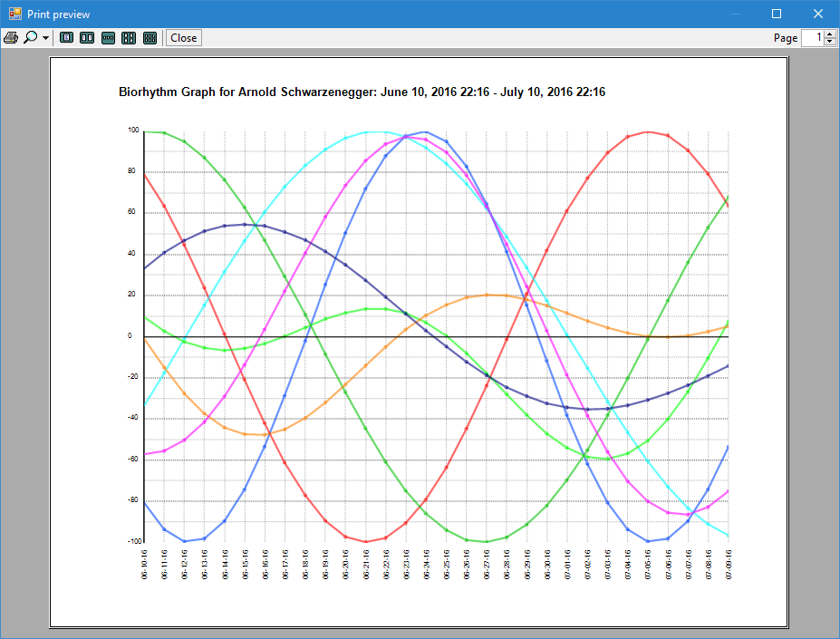The height and width of the screenshot is (639, 840).
Task: Click the 06-21-16 date label
Action: coord(366,565)
